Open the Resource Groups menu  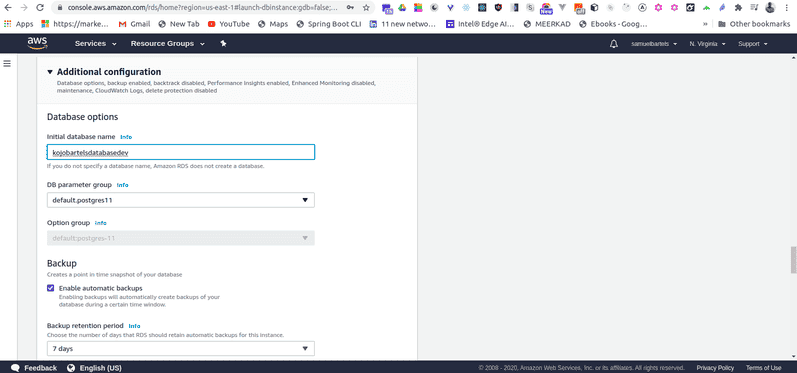168,44
